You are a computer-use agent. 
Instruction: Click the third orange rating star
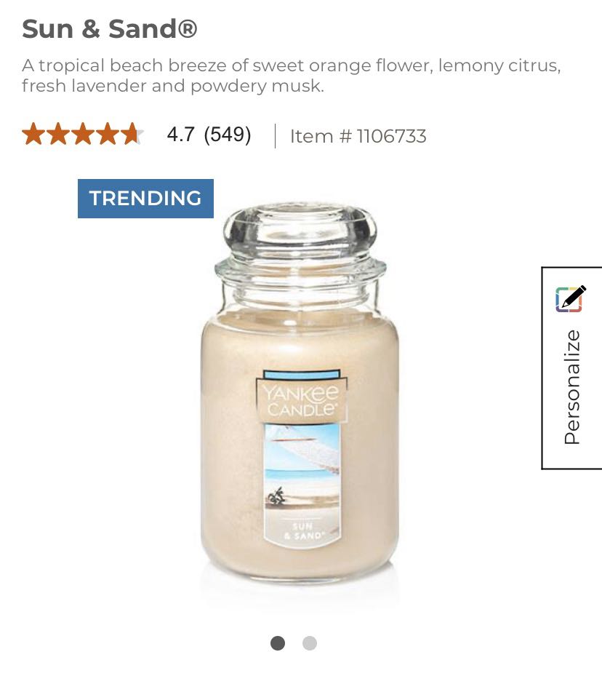[x=83, y=134]
